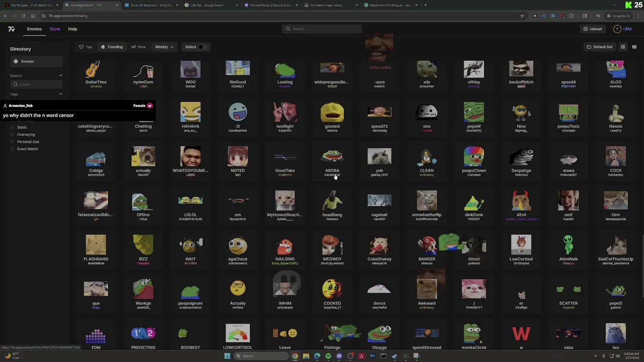Open the HAHAHA emote
Screen dimensions: 644x362
click(x=190, y=117)
